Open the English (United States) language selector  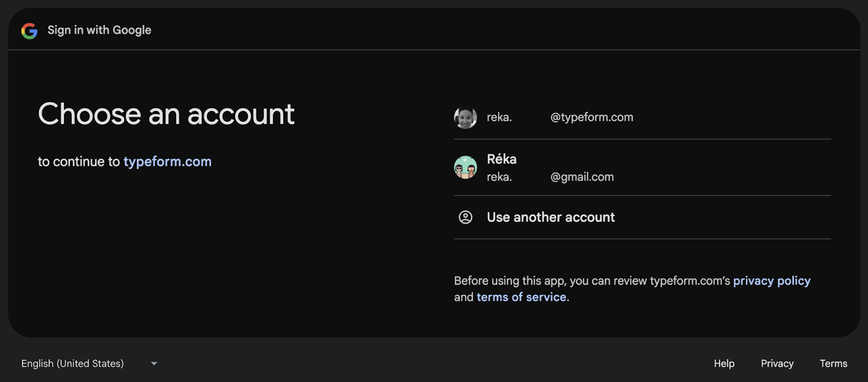[x=90, y=364]
